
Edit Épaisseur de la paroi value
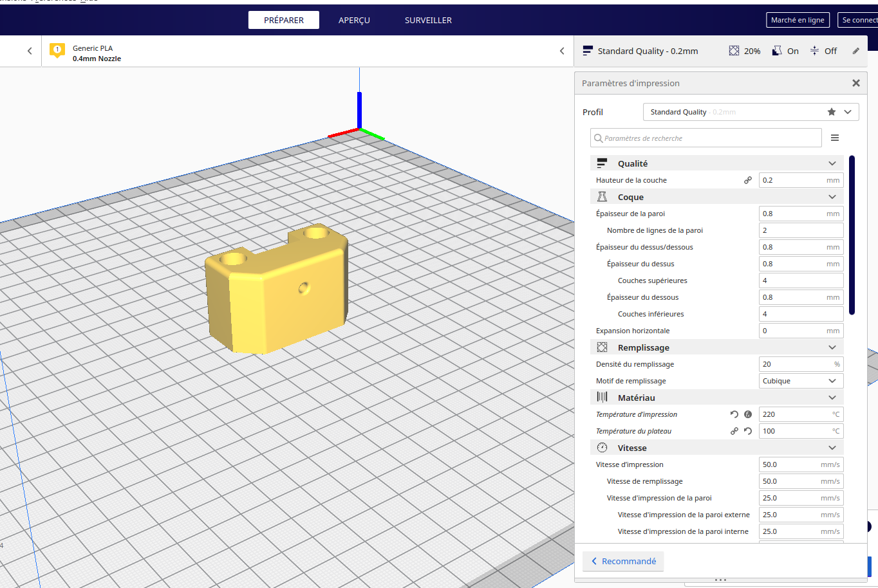click(x=801, y=214)
